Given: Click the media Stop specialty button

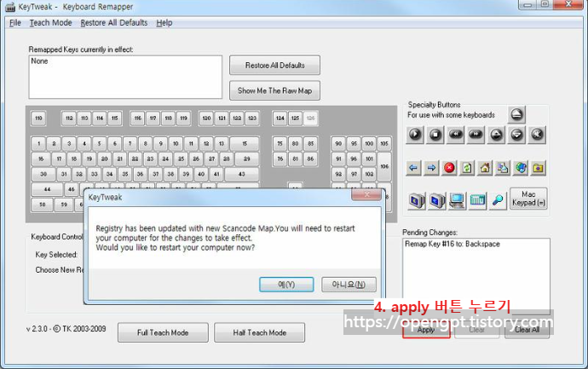Looking at the screenshot, I should [x=435, y=135].
